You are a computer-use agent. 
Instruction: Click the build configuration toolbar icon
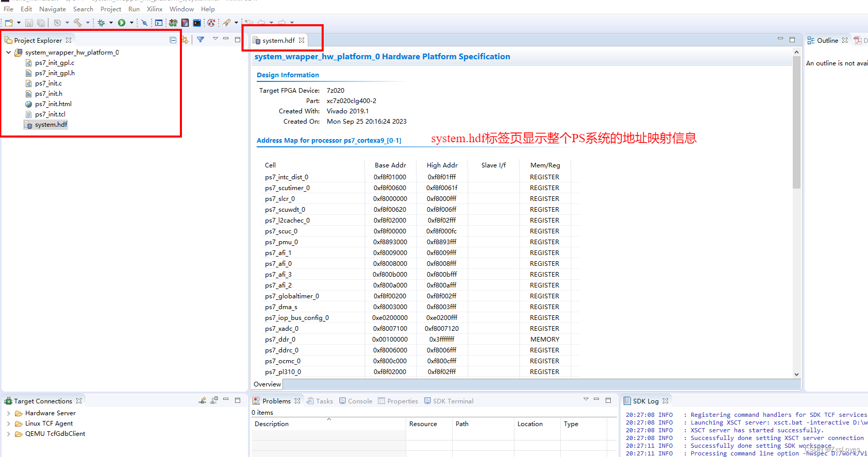pyautogui.click(x=57, y=23)
